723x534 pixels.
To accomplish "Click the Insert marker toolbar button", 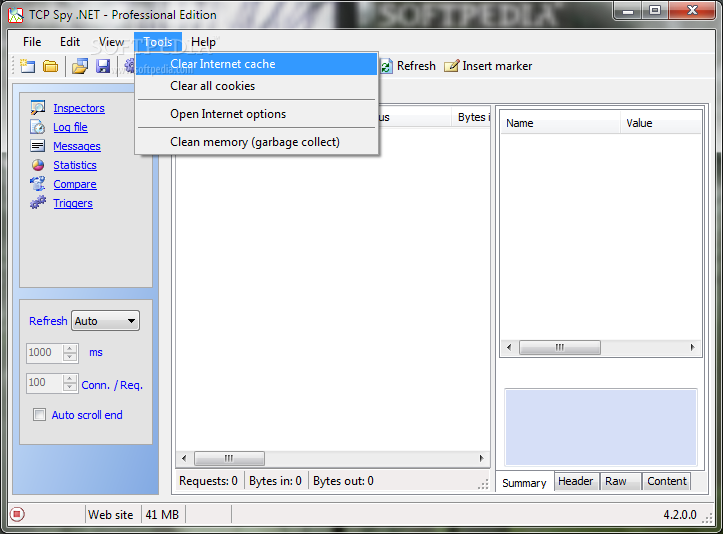I will pyautogui.click(x=488, y=66).
